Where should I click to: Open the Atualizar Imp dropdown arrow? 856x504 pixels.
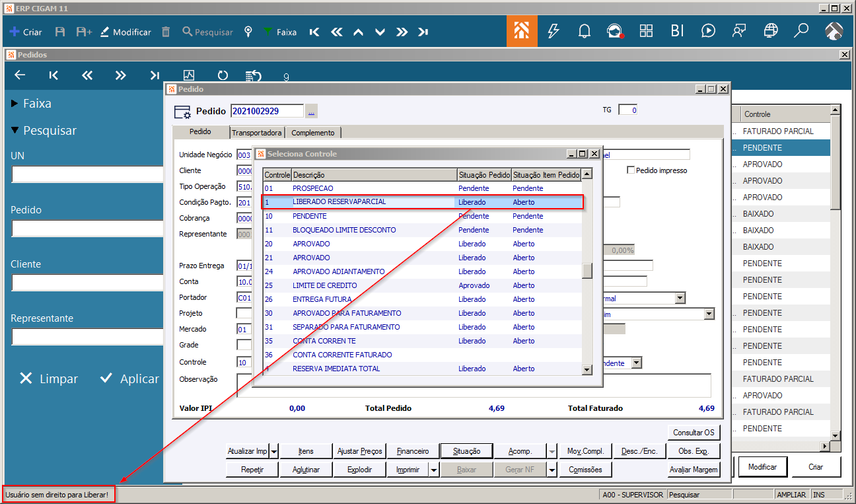click(274, 451)
